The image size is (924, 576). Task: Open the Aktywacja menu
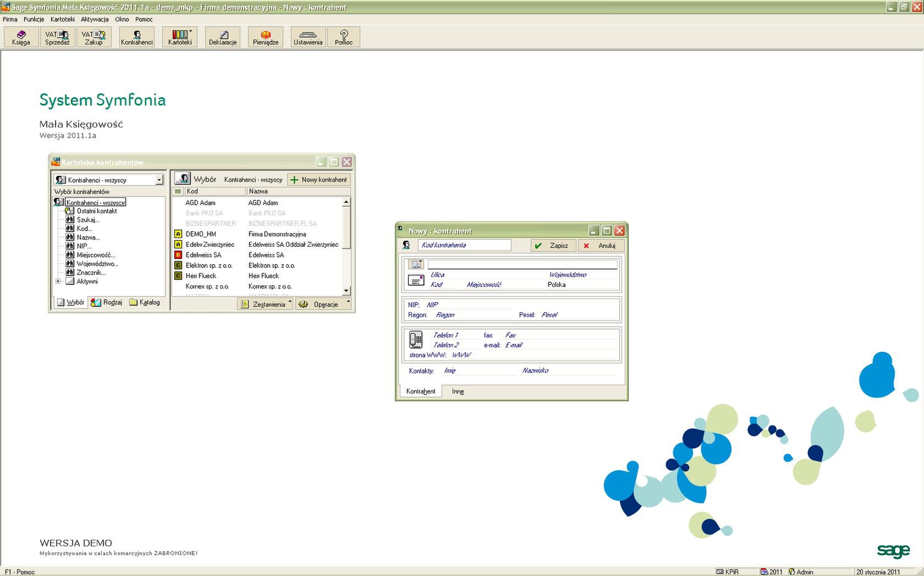(x=95, y=19)
